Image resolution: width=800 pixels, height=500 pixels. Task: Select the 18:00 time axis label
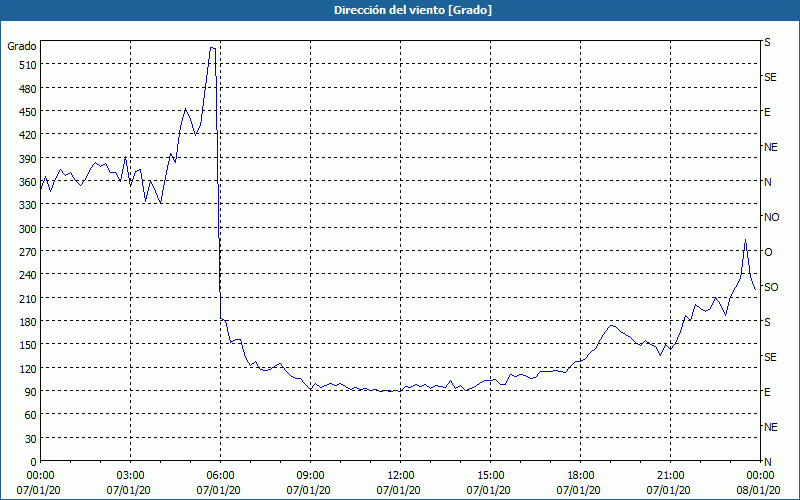[581, 476]
